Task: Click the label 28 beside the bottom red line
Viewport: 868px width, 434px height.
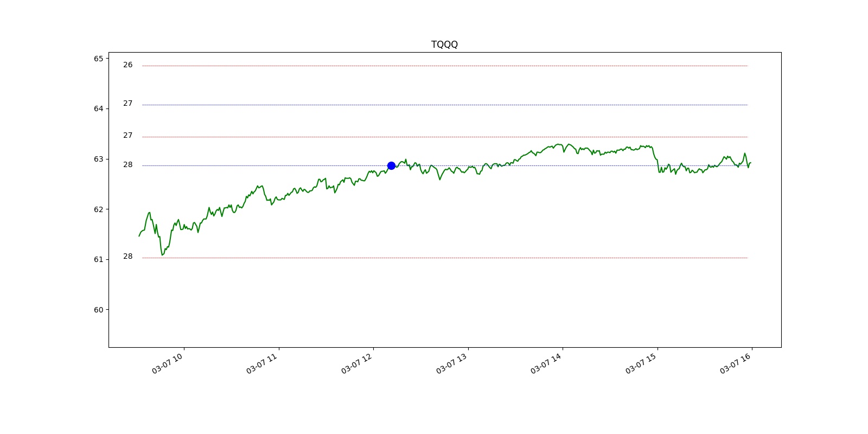Action: click(x=127, y=256)
